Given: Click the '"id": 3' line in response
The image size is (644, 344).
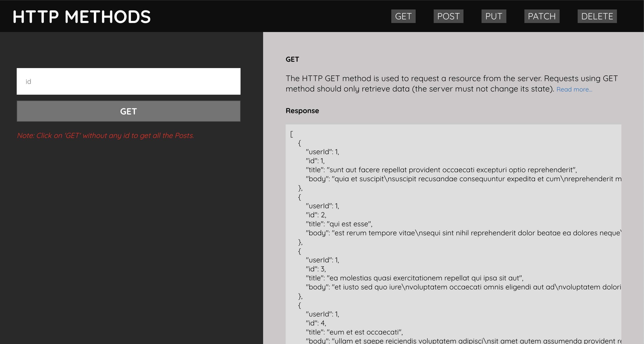Looking at the screenshot, I should point(315,269).
